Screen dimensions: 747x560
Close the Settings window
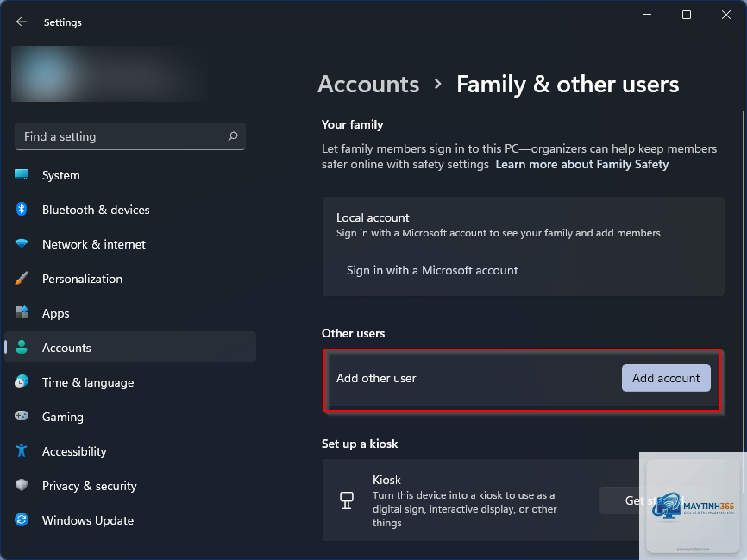tap(725, 15)
